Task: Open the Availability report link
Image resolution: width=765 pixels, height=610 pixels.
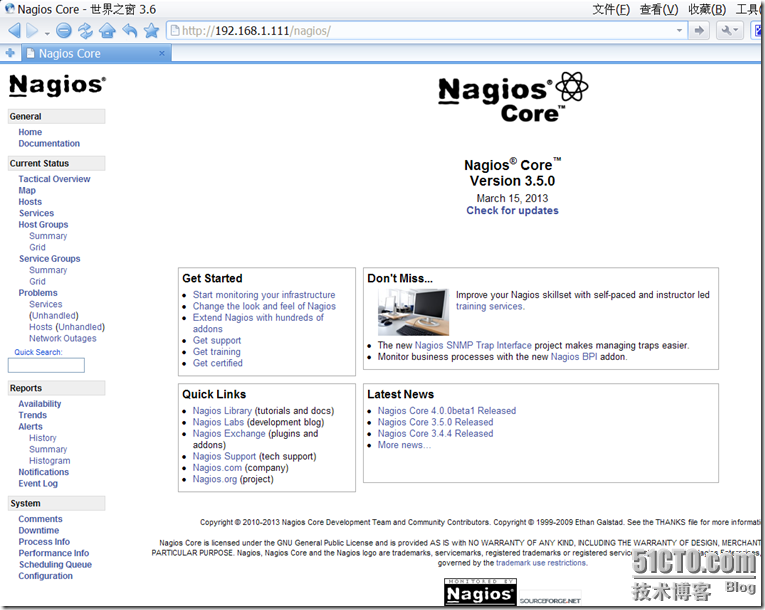Action: click(40, 404)
